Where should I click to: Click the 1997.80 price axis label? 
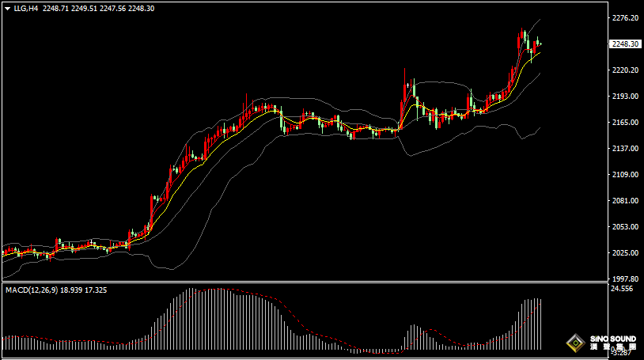point(625,279)
